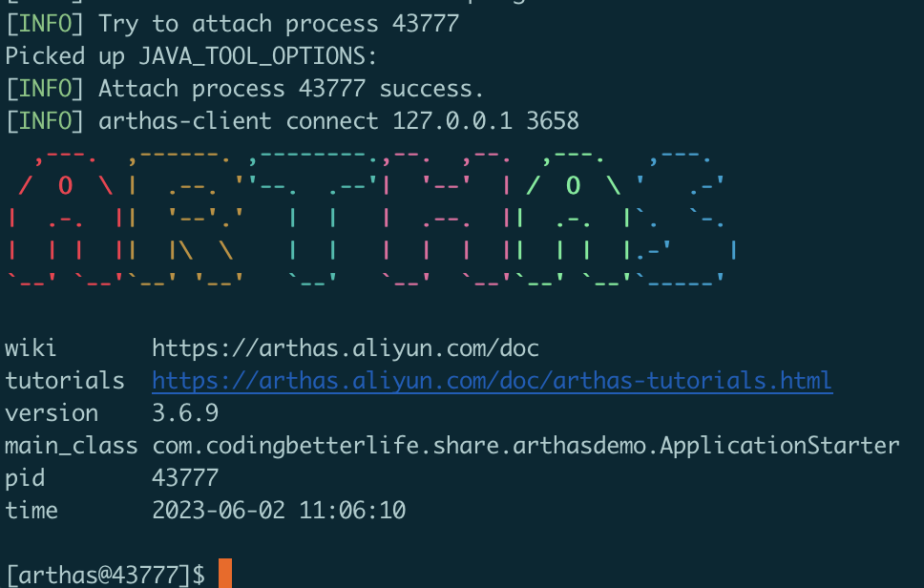924x588 pixels.
Task: Click the 'Try to attach process 43777' line
Action: coord(232,24)
